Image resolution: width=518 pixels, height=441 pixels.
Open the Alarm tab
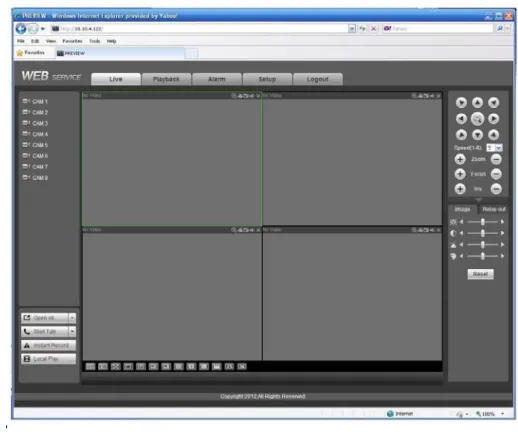[217, 79]
